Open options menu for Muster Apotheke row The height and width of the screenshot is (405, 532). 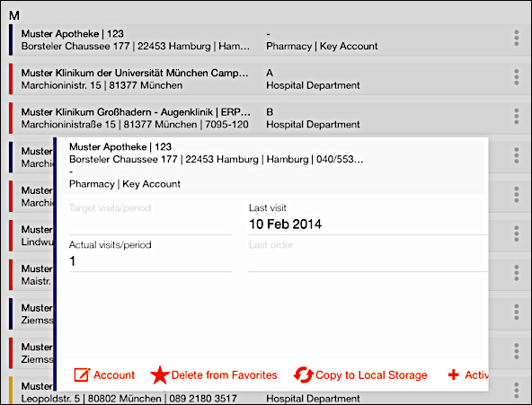click(x=516, y=38)
